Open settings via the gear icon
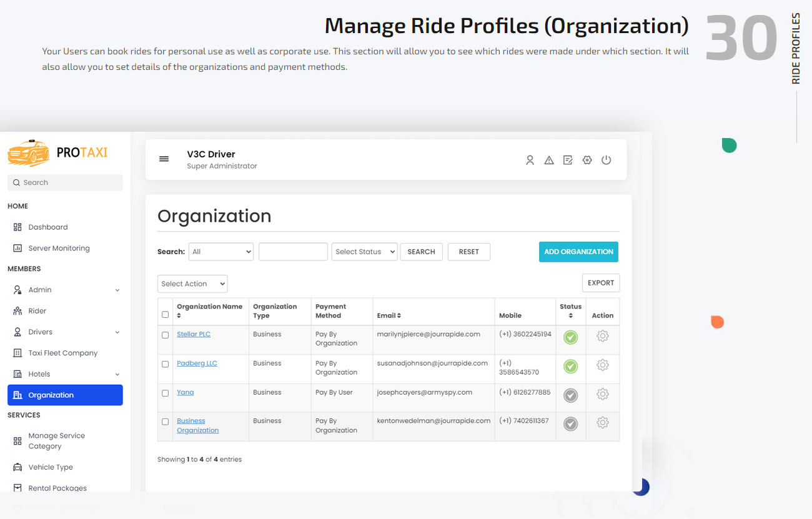 coord(587,160)
